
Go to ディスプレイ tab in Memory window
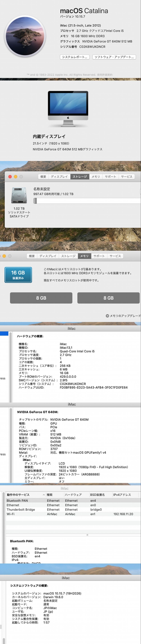coord(48,256)
